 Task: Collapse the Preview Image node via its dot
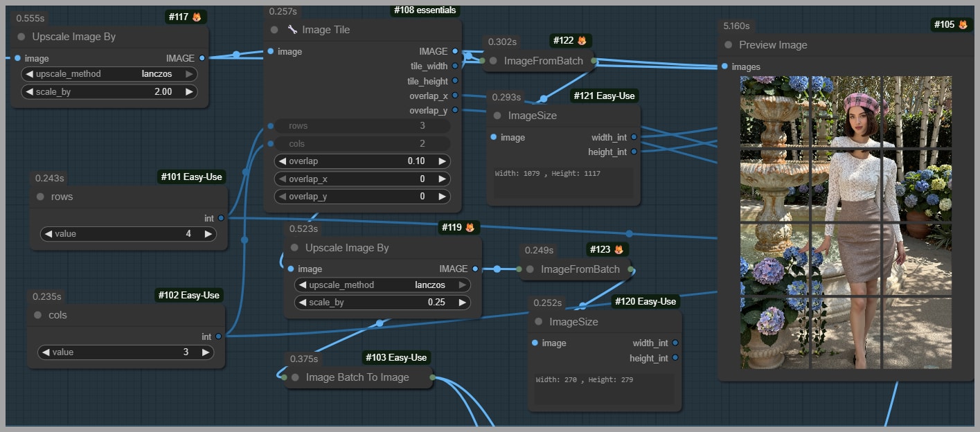click(728, 45)
